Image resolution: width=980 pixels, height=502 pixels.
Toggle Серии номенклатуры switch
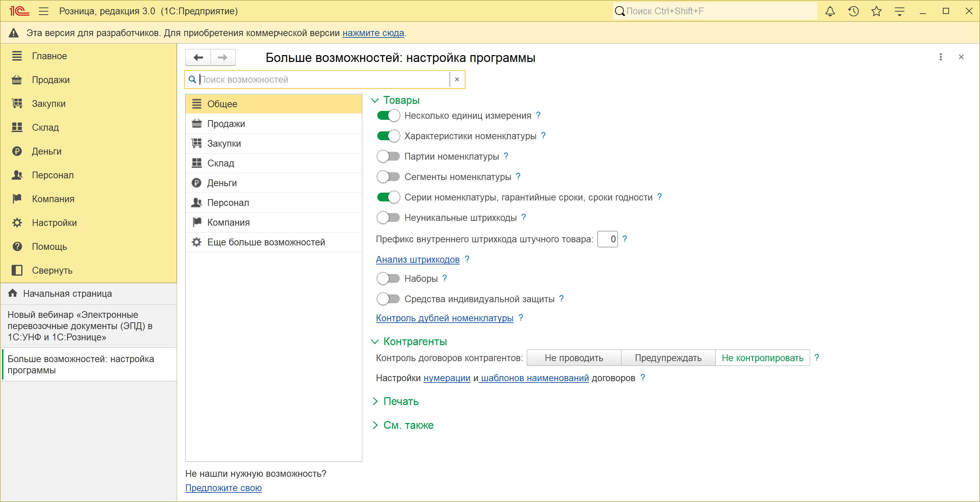[x=388, y=197]
